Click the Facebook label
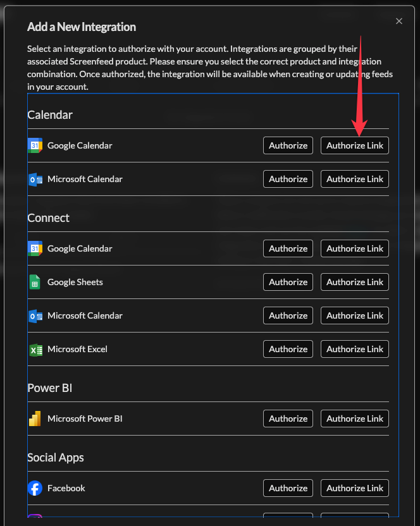Screen dimensions: 420x526 (x=66, y=488)
